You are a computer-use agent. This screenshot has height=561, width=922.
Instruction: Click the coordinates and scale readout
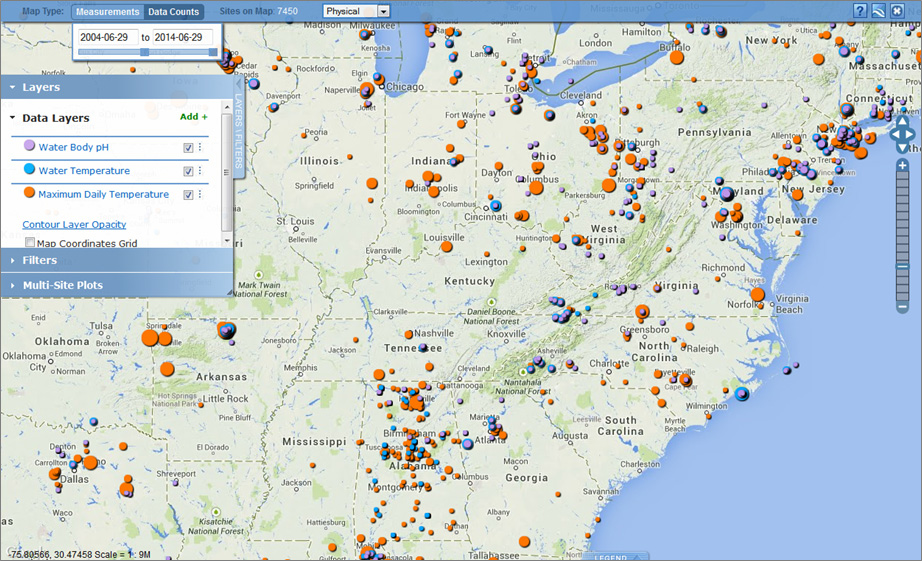[81, 554]
